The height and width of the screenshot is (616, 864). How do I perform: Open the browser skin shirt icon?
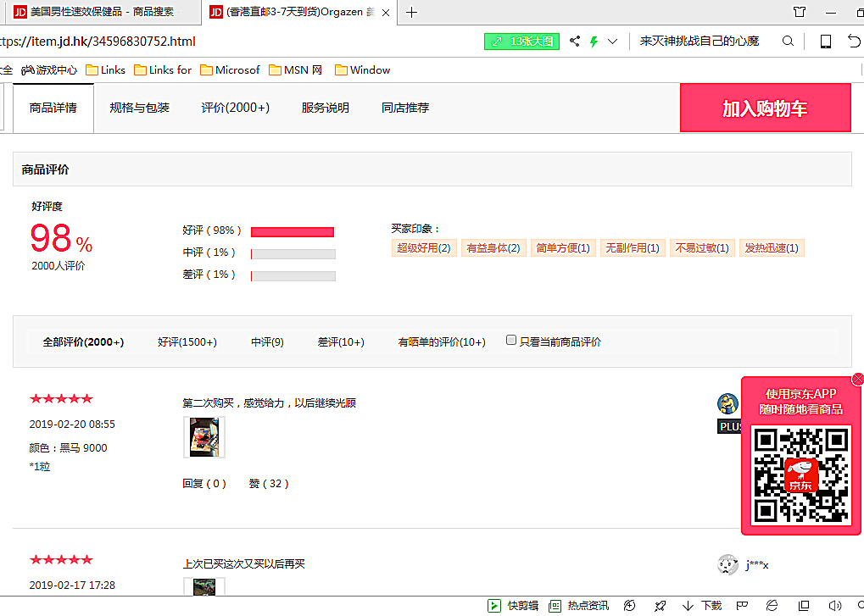[799, 12]
